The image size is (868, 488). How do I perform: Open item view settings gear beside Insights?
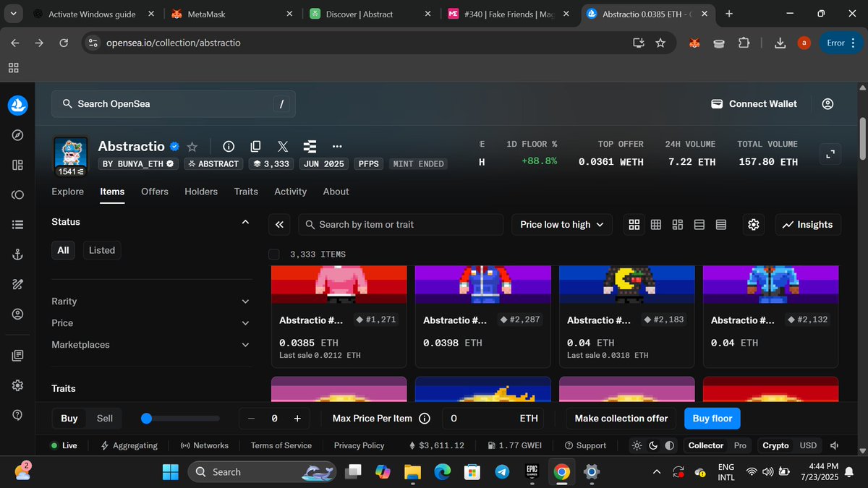coord(754,225)
